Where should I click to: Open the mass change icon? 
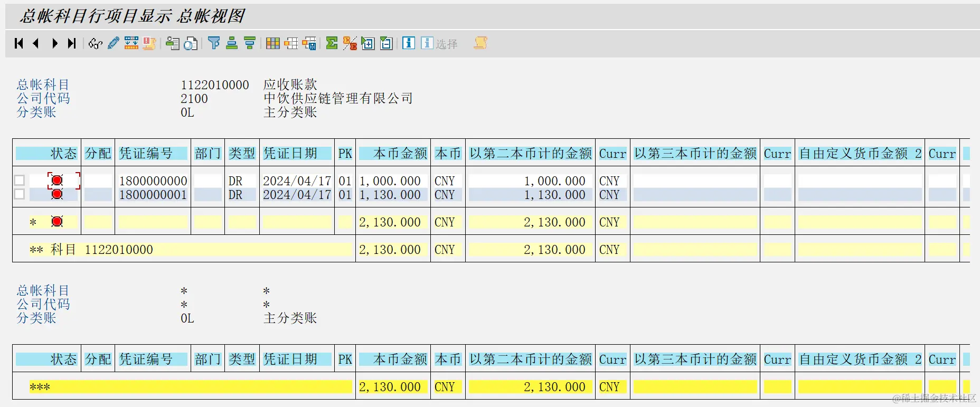pyautogui.click(x=131, y=43)
